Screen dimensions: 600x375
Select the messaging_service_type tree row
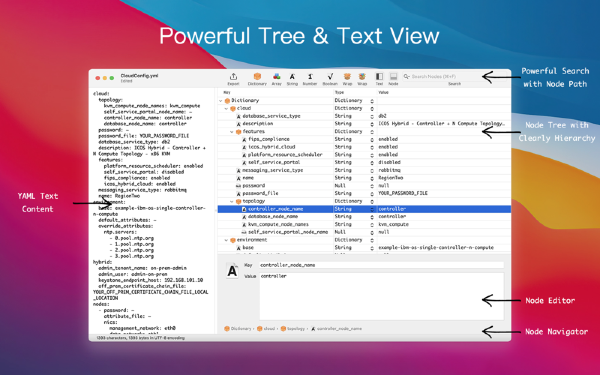[364, 170]
